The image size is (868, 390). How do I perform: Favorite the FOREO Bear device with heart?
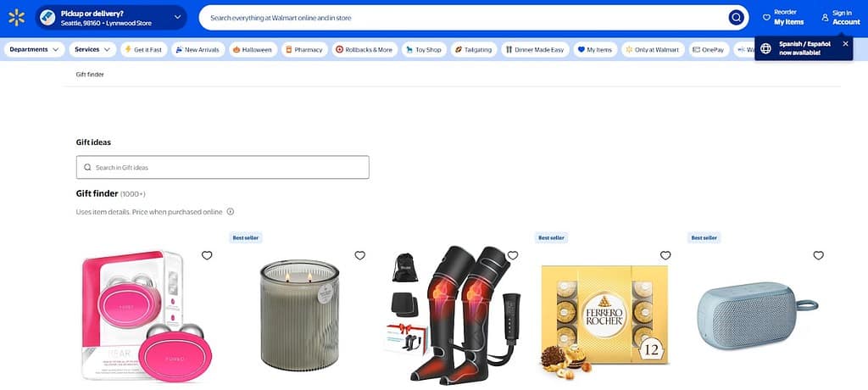click(207, 255)
